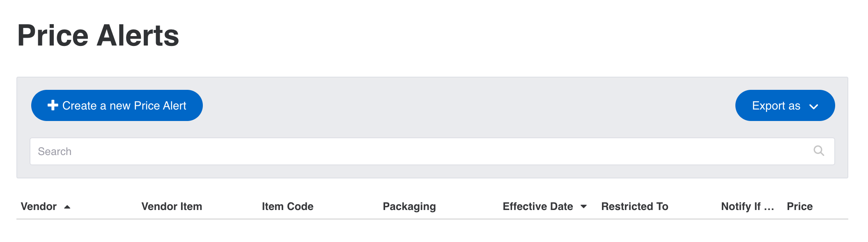Open the Export as dropdown menu
Image resolution: width=868 pixels, height=242 pixels.
coord(785,105)
